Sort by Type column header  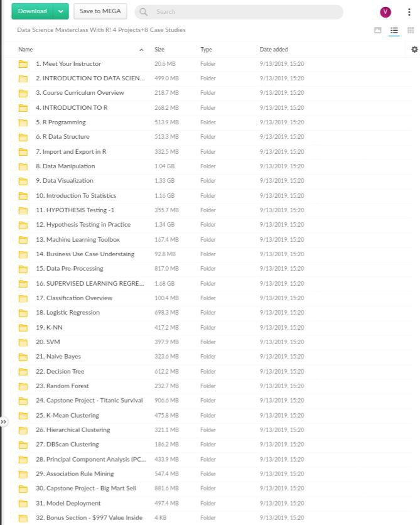pos(206,49)
